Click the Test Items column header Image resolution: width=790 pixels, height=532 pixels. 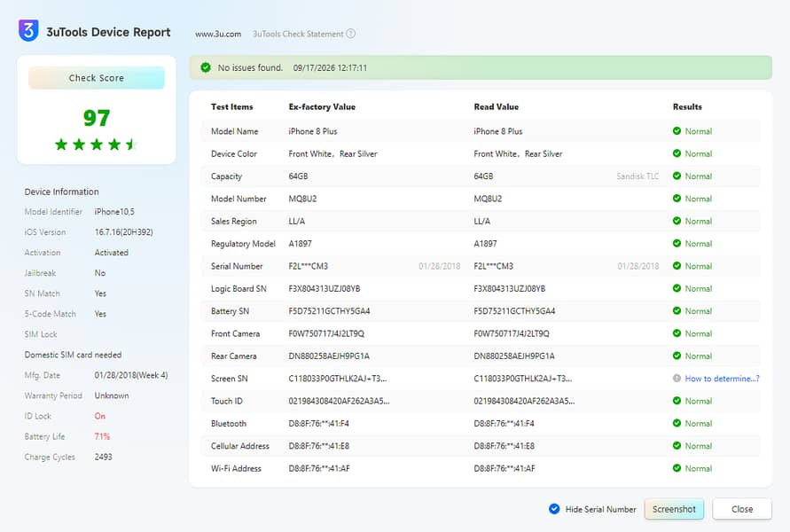point(231,106)
